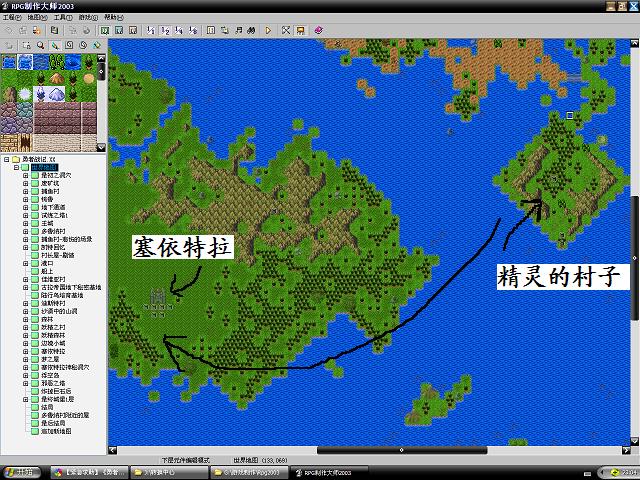
Task: Expand the 森林 map node
Action: pyautogui.click(x=26, y=319)
